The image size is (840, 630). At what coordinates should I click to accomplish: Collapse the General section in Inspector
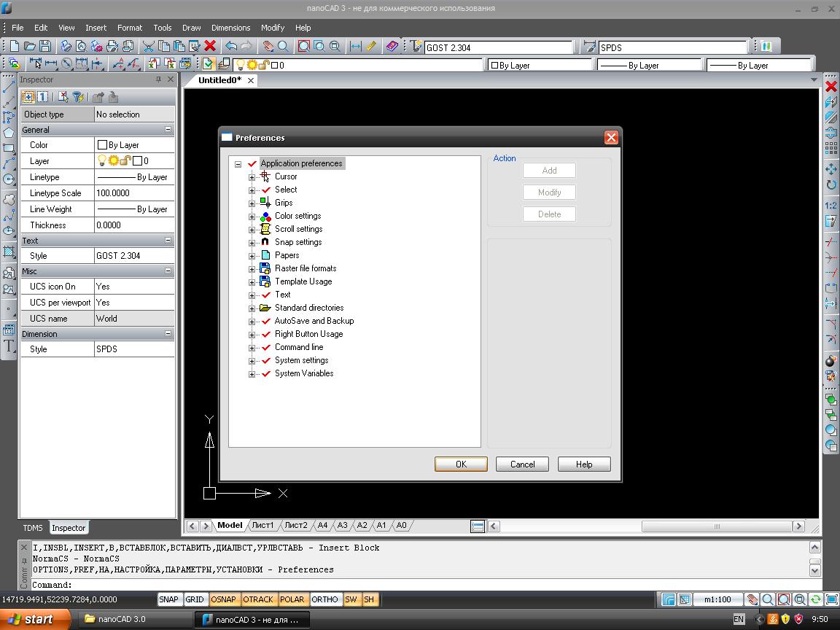(x=168, y=130)
